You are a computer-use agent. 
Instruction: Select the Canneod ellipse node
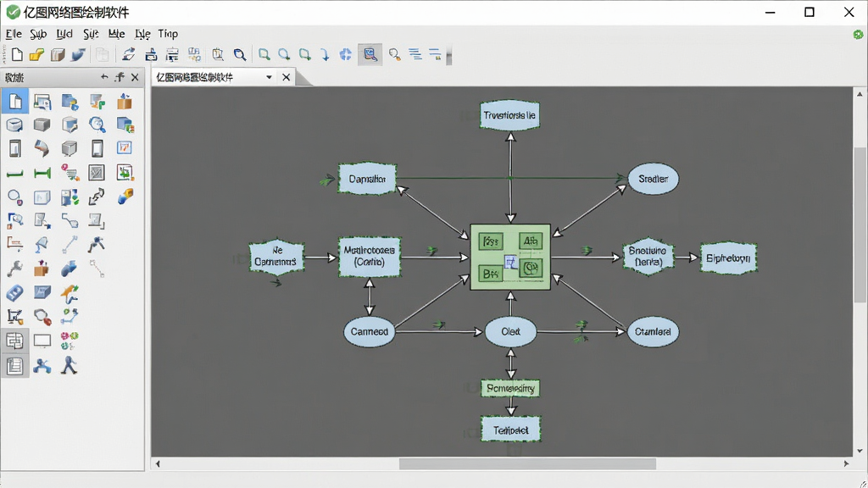point(370,331)
